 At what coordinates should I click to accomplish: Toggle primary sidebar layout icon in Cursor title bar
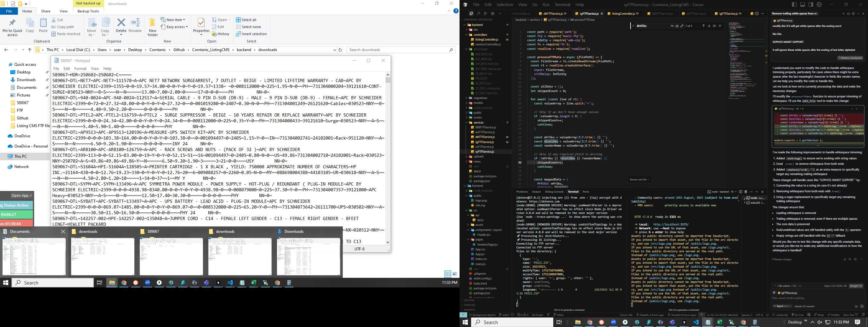coord(794,4)
